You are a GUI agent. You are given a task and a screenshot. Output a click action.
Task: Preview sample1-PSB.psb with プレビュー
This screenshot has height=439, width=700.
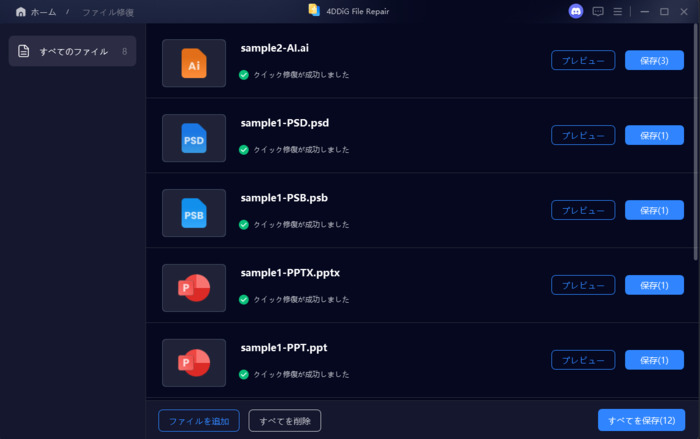tap(583, 210)
